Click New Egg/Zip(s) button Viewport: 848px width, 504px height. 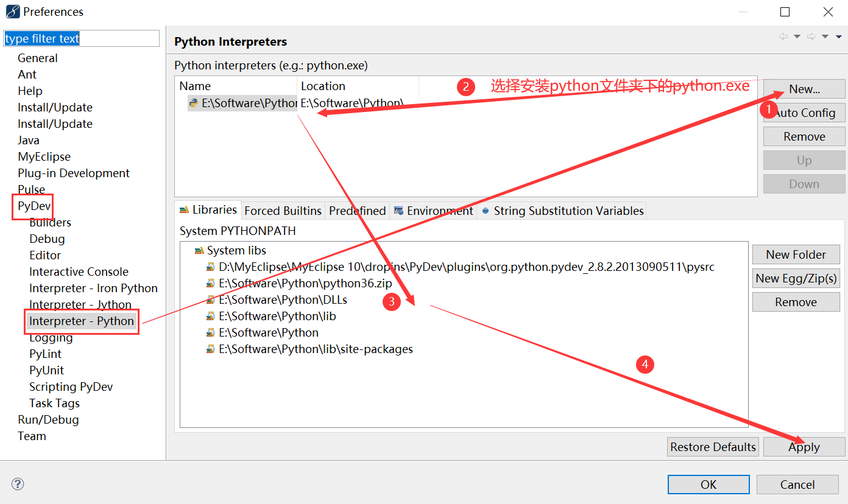pos(796,278)
